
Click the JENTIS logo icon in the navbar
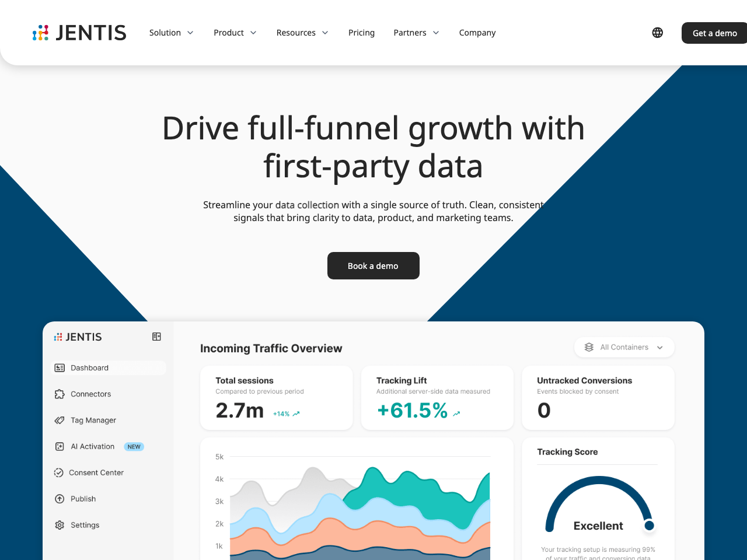[41, 33]
